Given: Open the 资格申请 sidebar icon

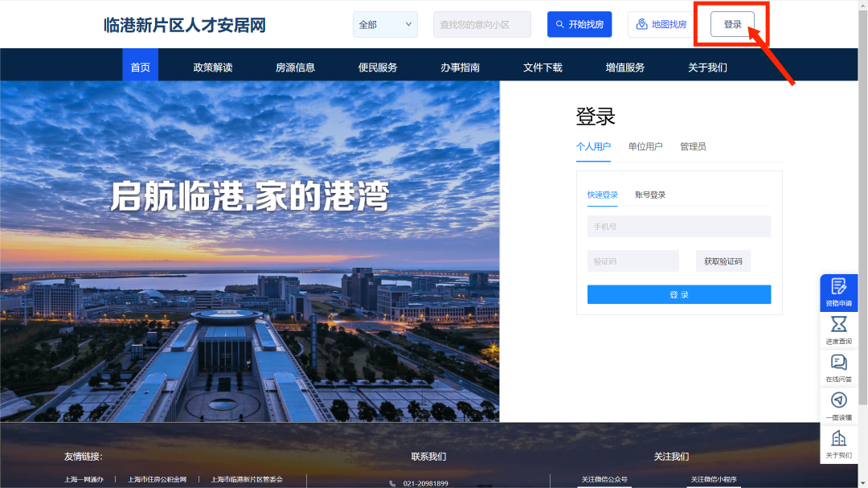Looking at the screenshot, I should coord(838,292).
